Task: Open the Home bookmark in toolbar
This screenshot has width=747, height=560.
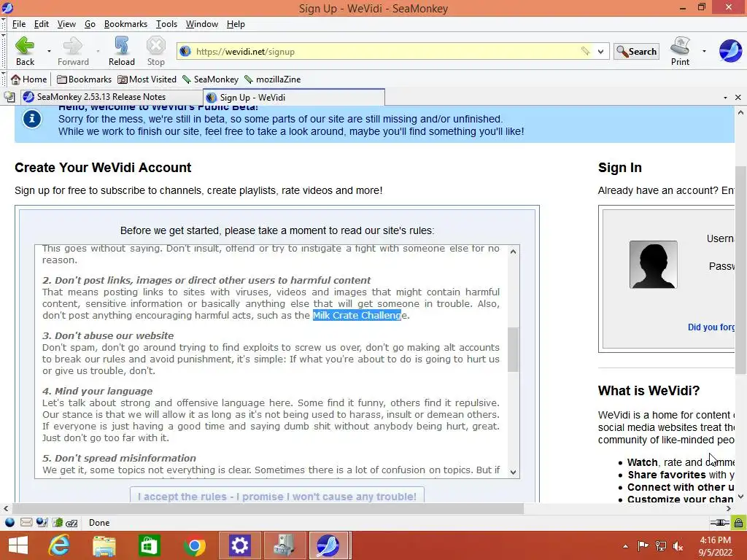Action: [x=29, y=79]
